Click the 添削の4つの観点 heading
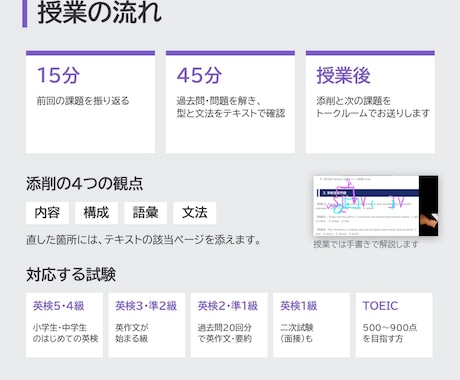Viewport: 460px width, 380px height. point(85,183)
